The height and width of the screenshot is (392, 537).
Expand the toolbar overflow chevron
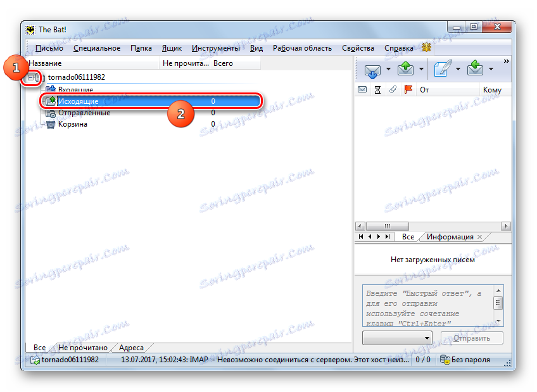[x=506, y=61]
